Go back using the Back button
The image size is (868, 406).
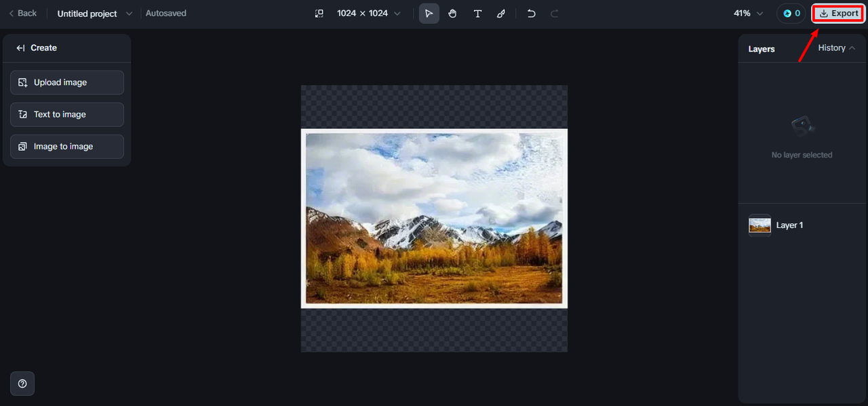22,14
